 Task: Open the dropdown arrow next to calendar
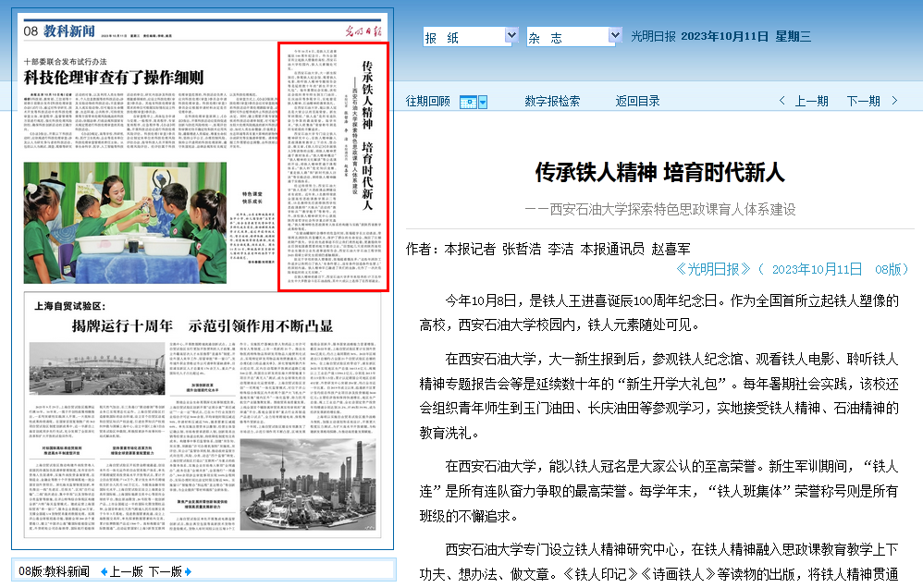482,102
